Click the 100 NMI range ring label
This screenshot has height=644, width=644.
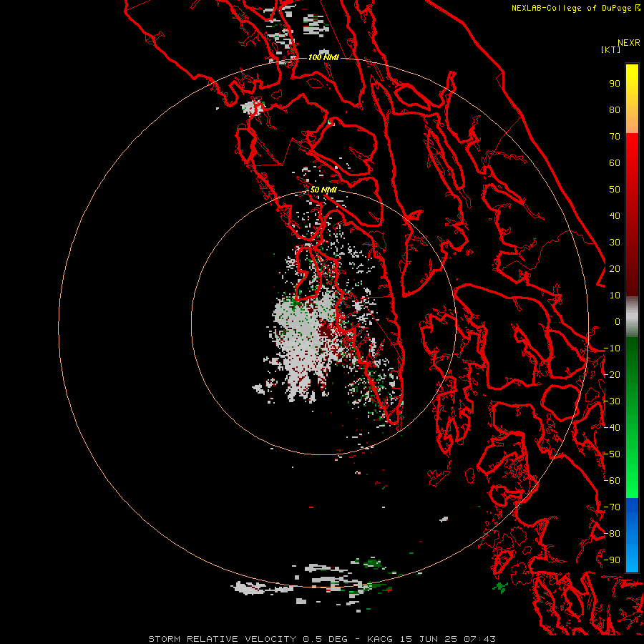tap(323, 57)
